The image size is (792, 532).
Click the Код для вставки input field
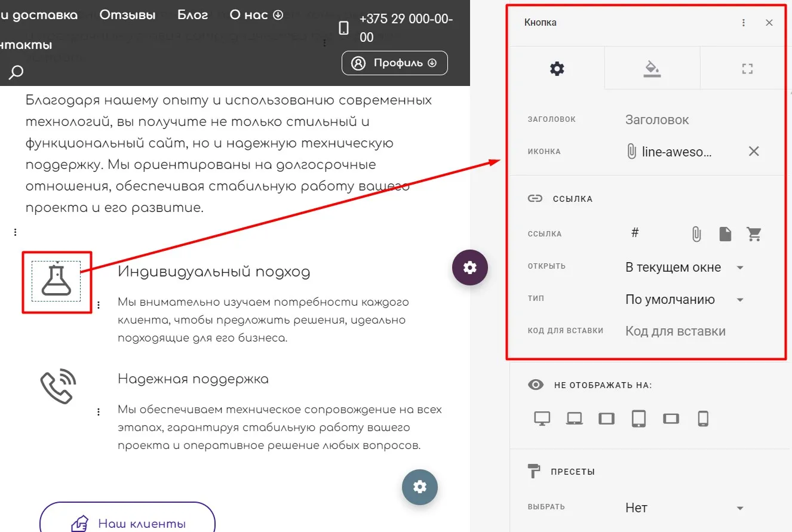pyautogui.click(x=694, y=331)
